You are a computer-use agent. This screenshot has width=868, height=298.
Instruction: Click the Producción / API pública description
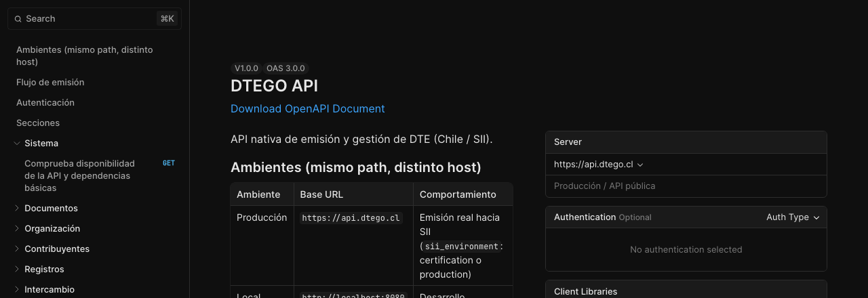click(604, 186)
